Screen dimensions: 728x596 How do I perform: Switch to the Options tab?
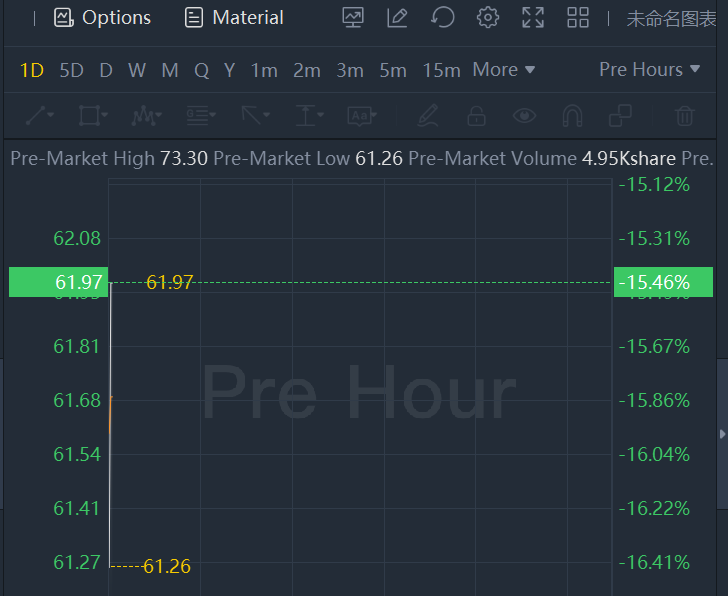pos(102,18)
